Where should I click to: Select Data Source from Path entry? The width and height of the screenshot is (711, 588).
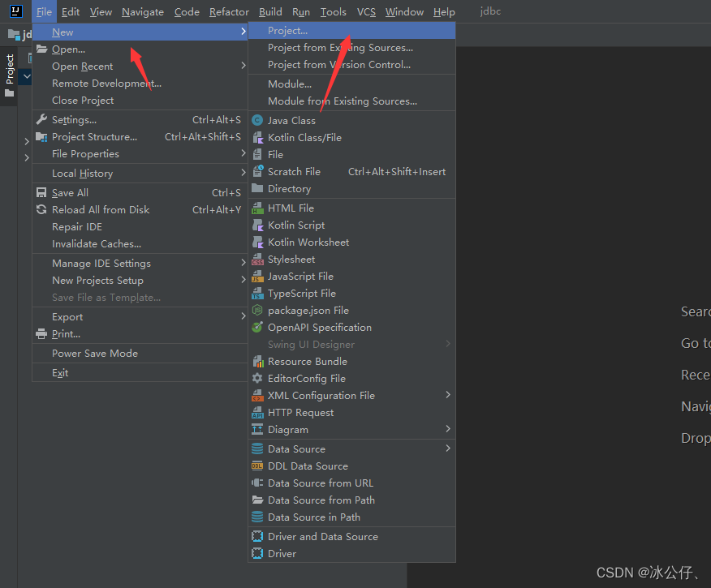352,500
